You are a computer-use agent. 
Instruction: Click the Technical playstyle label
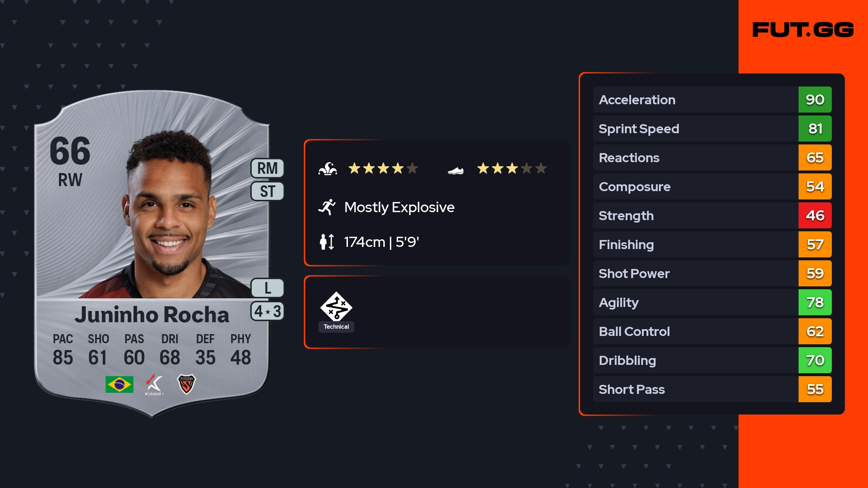click(x=336, y=327)
